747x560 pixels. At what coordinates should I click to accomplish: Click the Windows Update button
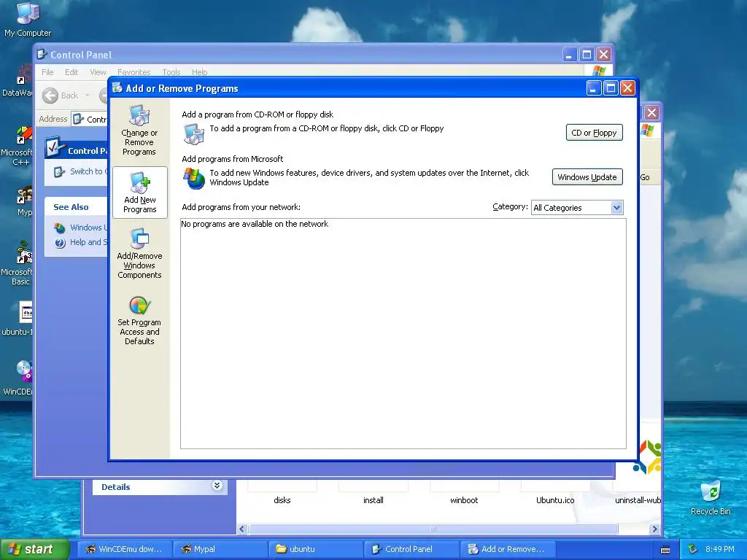pyautogui.click(x=587, y=177)
